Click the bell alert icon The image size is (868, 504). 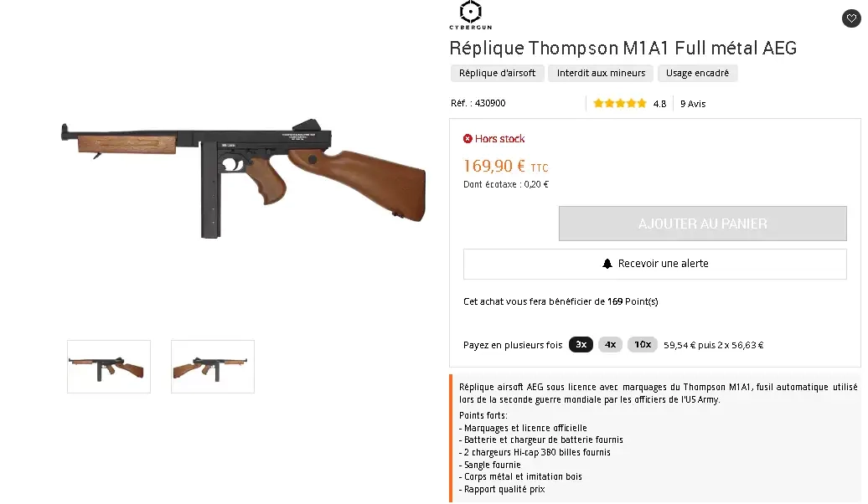pyautogui.click(x=607, y=264)
